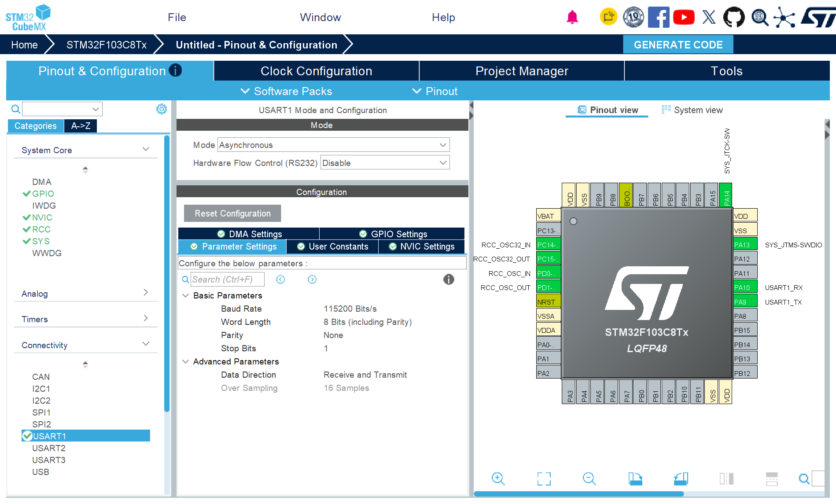Rotate chip view clockwise icon
The width and height of the screenshot is (836, 504).
click(x=635, y=478)
